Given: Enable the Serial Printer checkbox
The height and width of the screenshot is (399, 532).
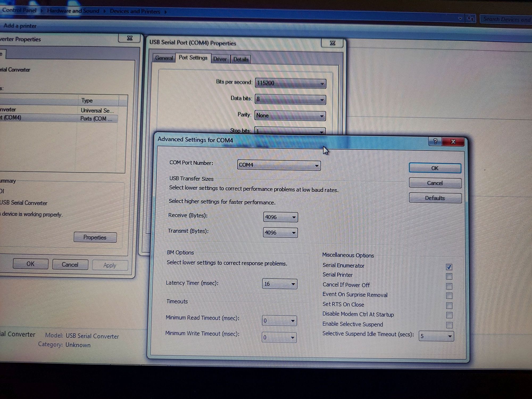Looking at the screenshot, I should pos(449,276).
